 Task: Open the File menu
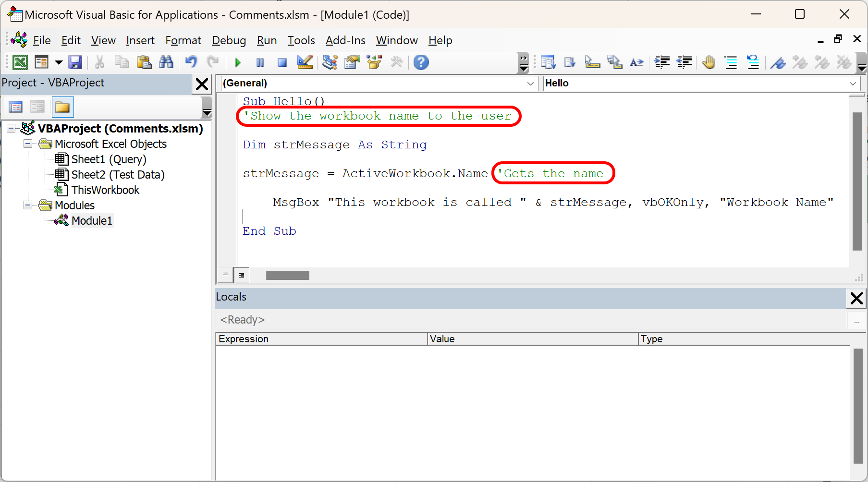tap(41, 40)
